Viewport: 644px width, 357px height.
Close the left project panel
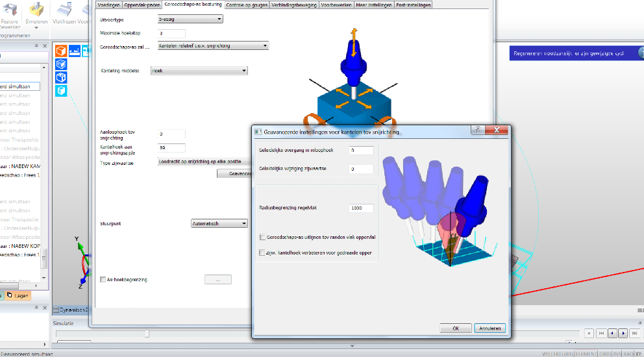(x=45, y=46)
